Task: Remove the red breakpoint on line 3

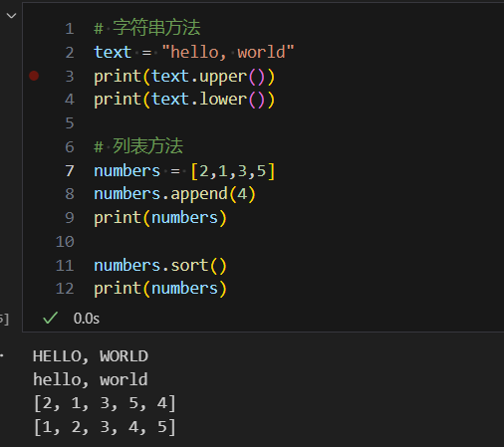Action: (34, 76)
